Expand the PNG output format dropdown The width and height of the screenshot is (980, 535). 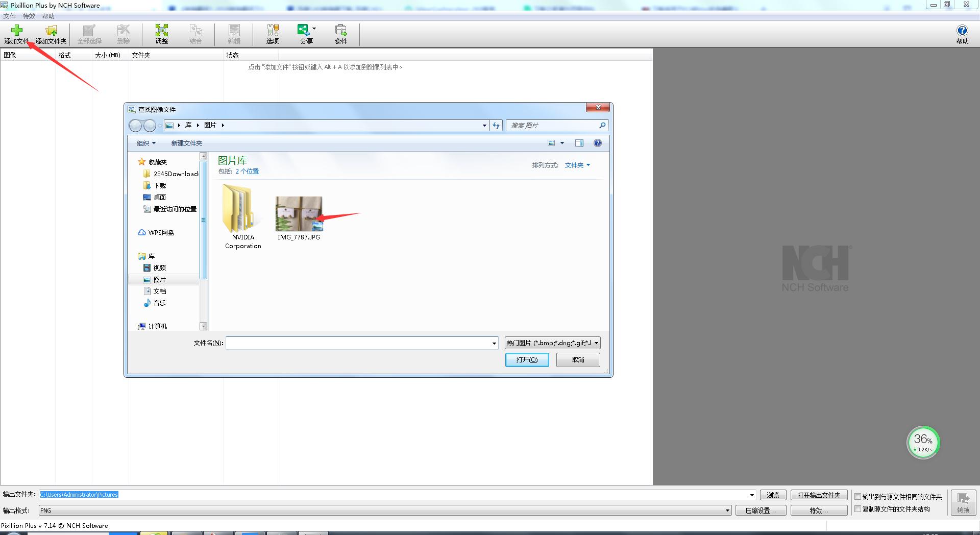(x=727, y=510)
